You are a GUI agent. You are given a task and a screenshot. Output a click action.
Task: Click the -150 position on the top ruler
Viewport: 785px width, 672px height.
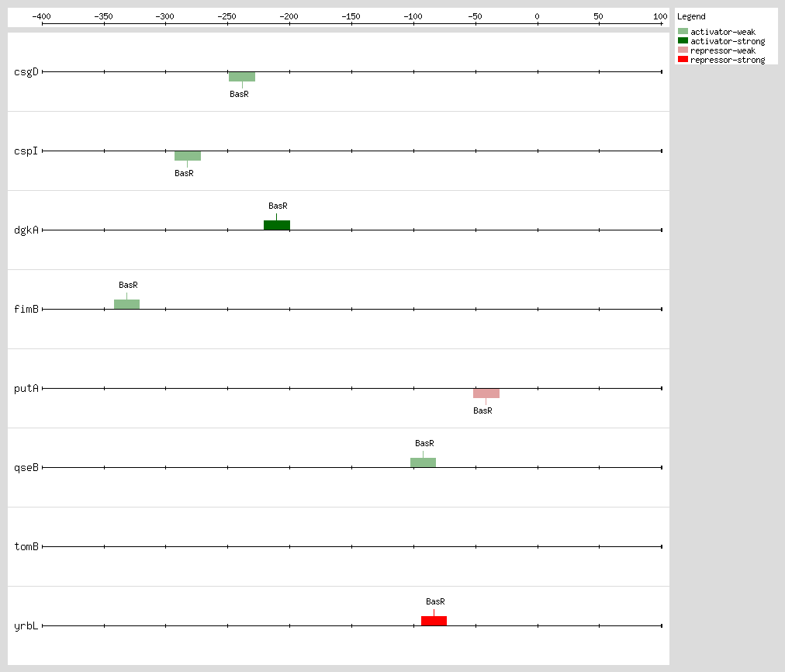[351, 16]
